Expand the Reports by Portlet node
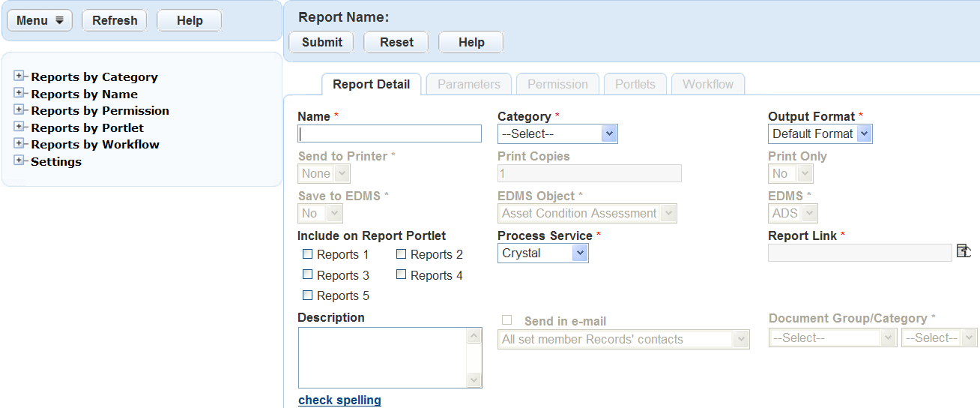The width and height of the screenshot is (980, 408). 19,127
